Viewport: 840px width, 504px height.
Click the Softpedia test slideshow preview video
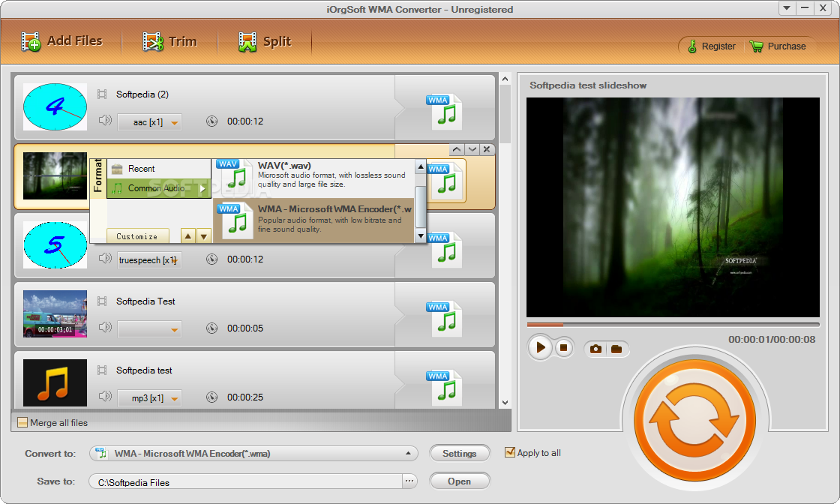(x=673, y=207)
